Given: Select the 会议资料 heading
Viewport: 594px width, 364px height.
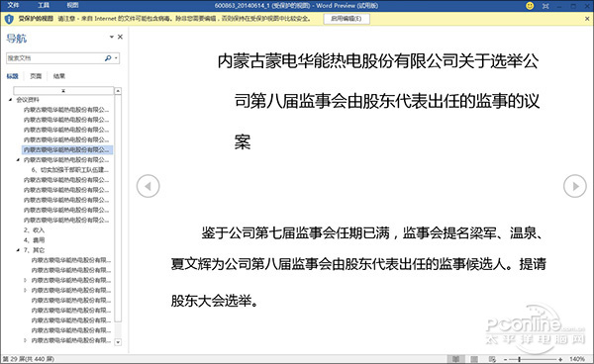Looking at the screenshot, I should (28, 100).
